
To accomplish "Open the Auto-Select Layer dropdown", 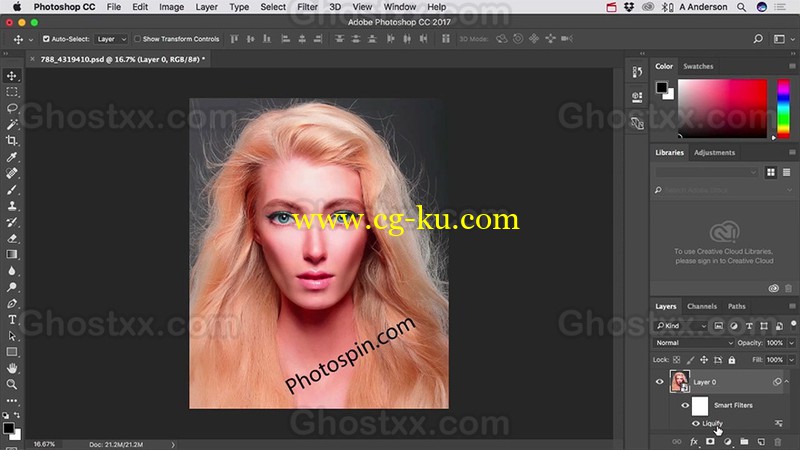I will (x=111, y=39).
